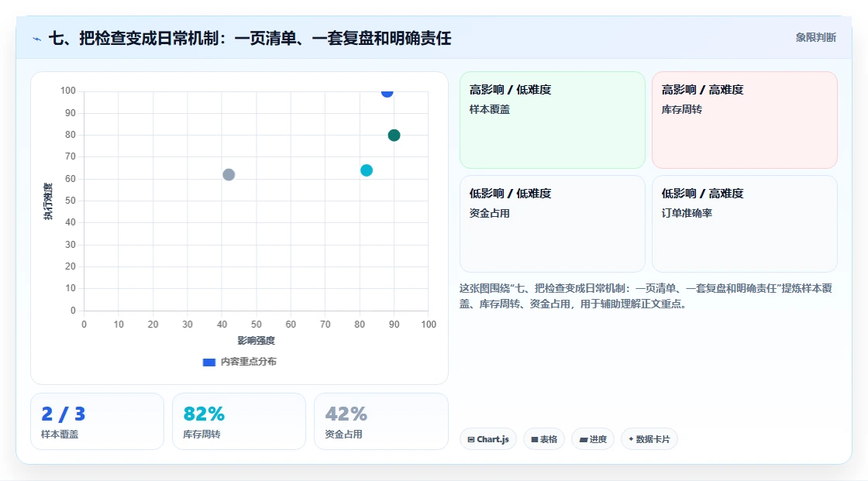Image resolution: width=868 pixels, height=481 pixels.
Task: Click 资金占用 label under 42%
Action: 343,435
